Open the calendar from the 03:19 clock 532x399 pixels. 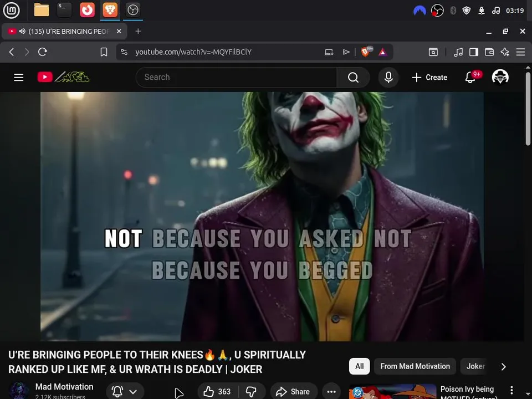(x=515, y=11)
